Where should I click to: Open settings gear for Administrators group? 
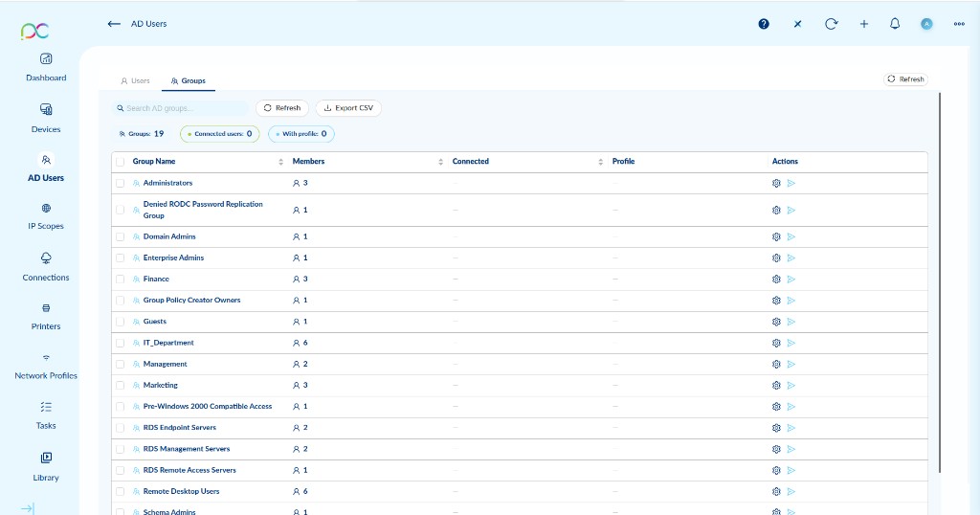coord(776,183)
